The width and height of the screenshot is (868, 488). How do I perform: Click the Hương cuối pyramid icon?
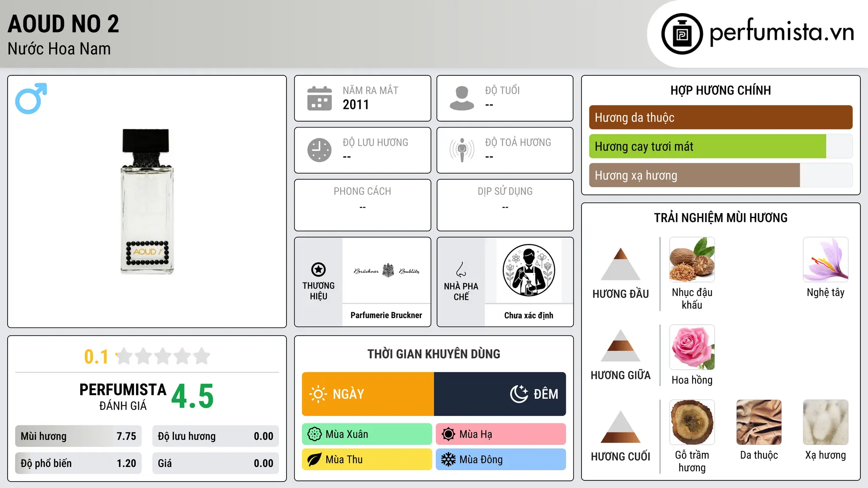click(x=620, y=427)
